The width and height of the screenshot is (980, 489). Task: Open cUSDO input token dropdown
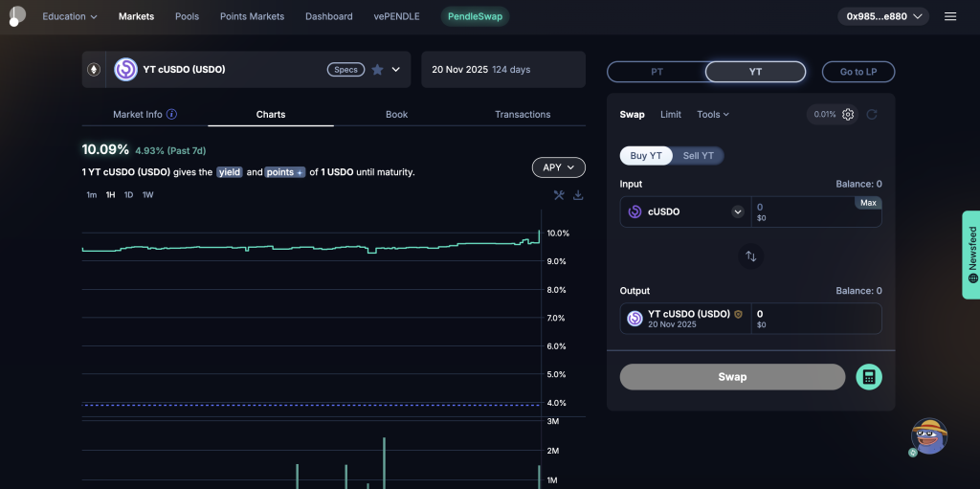click(738, 211)
